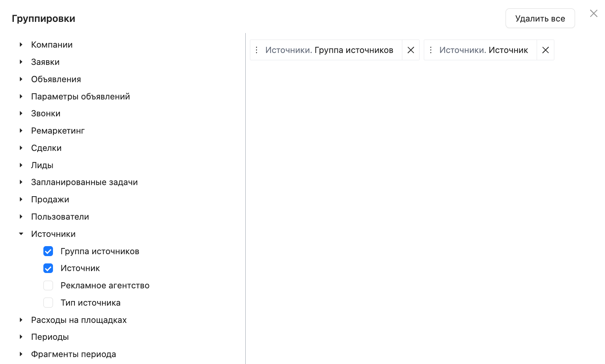
Task: Uncheck the 'Источник' checkbox
Action: [48, 268]
